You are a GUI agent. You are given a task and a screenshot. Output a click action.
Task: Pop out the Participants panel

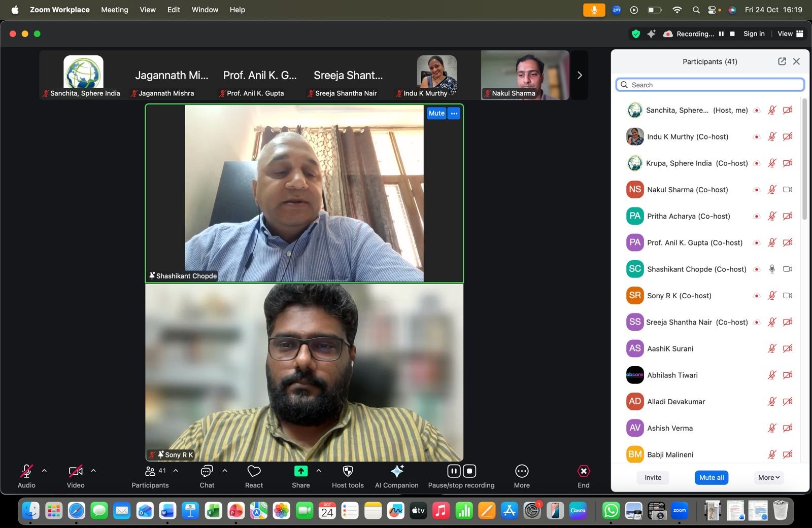pos(782,61)
